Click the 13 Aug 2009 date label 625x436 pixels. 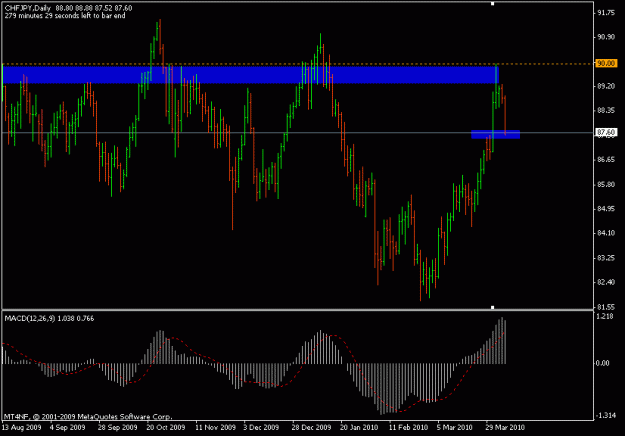22,428
